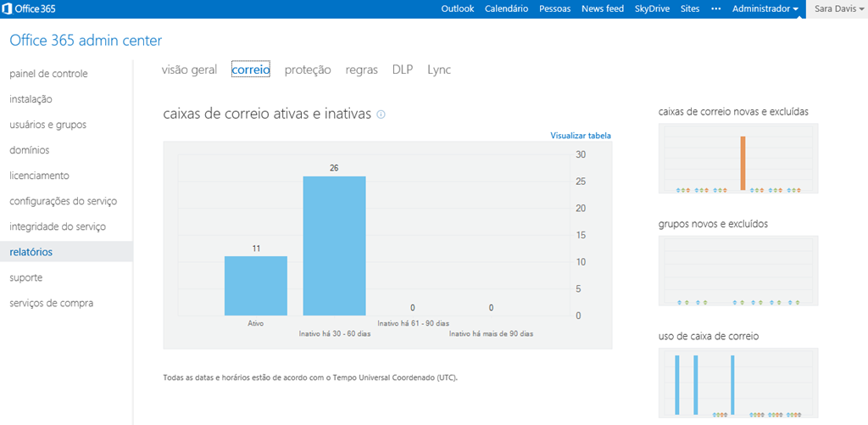Switch to the visão geral tab

pos(189,70)
